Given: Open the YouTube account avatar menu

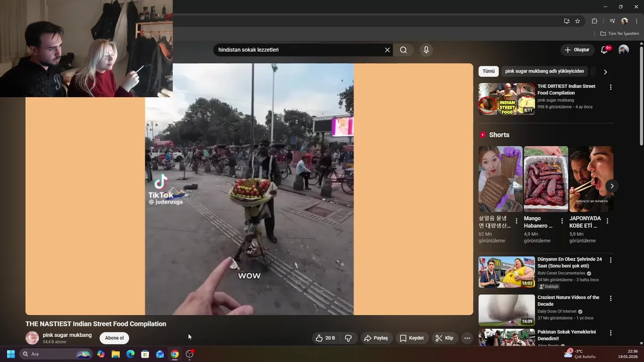Looking at the screenshot, I should (x=623, y=50).
